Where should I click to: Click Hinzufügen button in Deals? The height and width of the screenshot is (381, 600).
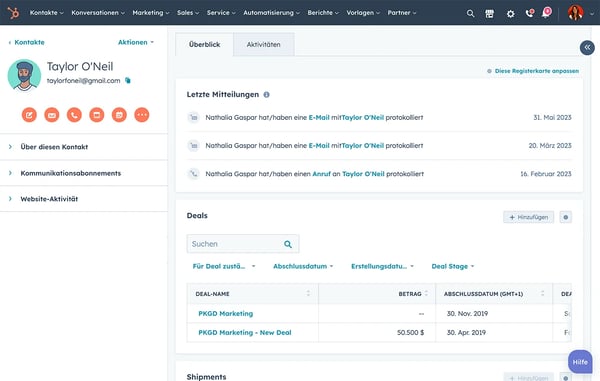tap(528, 217)
